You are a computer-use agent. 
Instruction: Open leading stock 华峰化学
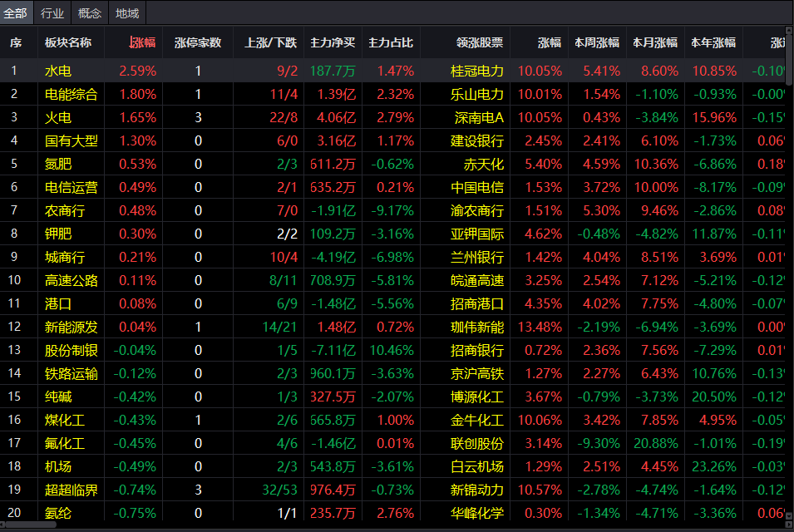click(x=477, y=513)
